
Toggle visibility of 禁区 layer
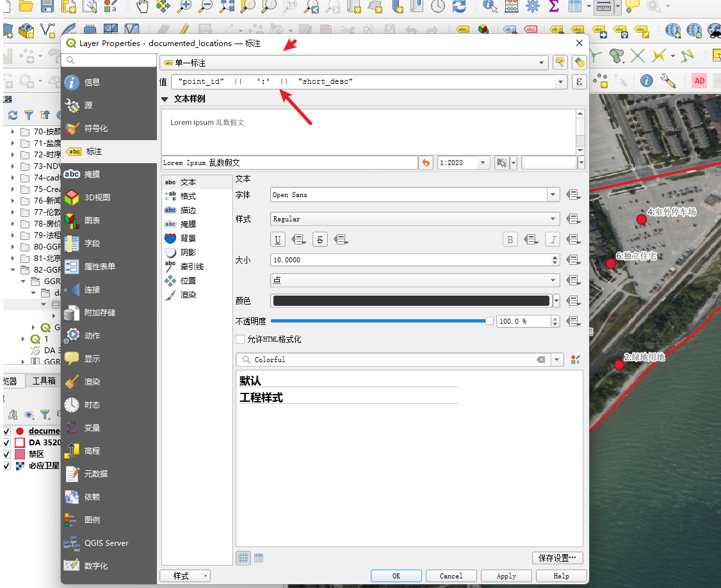(7, 454)
